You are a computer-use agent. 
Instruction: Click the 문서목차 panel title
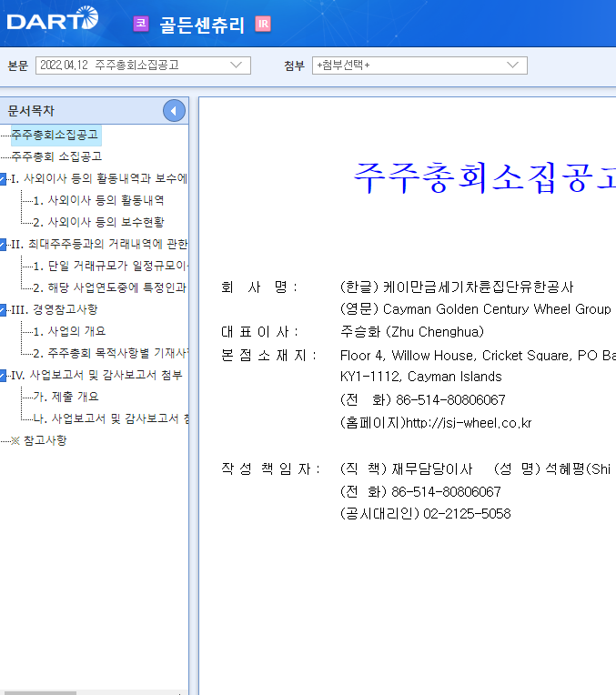tap(31, 111)
